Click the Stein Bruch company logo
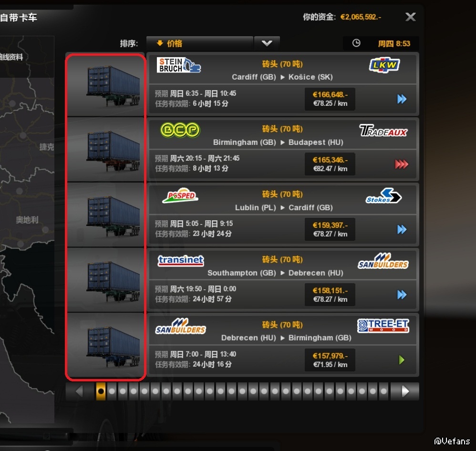 point(179,65)
